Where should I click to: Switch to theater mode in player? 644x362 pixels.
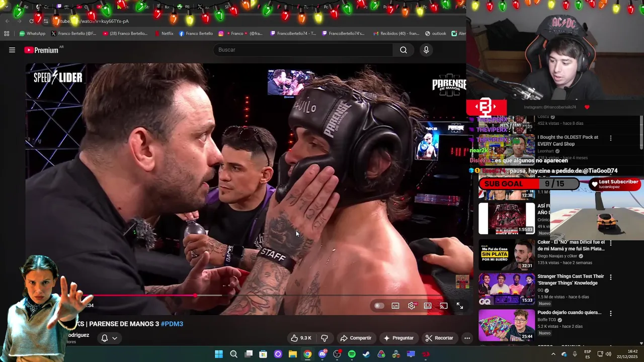point(428,306)
